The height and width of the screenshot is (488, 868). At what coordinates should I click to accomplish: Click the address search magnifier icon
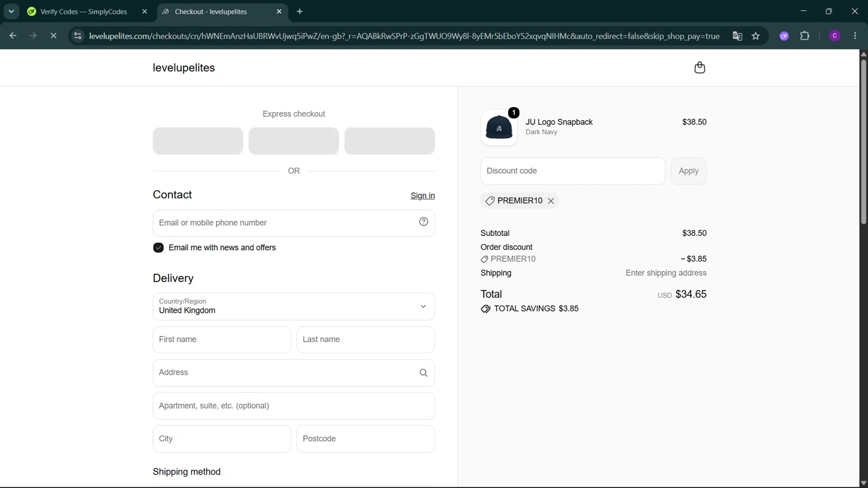tap(424, 373)
